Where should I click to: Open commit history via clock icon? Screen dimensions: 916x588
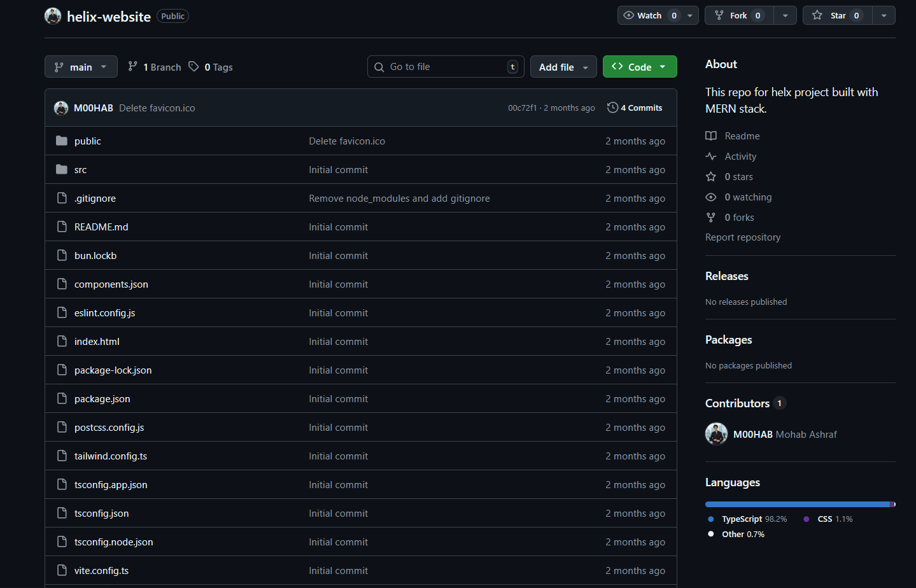(x=612, y=108)
